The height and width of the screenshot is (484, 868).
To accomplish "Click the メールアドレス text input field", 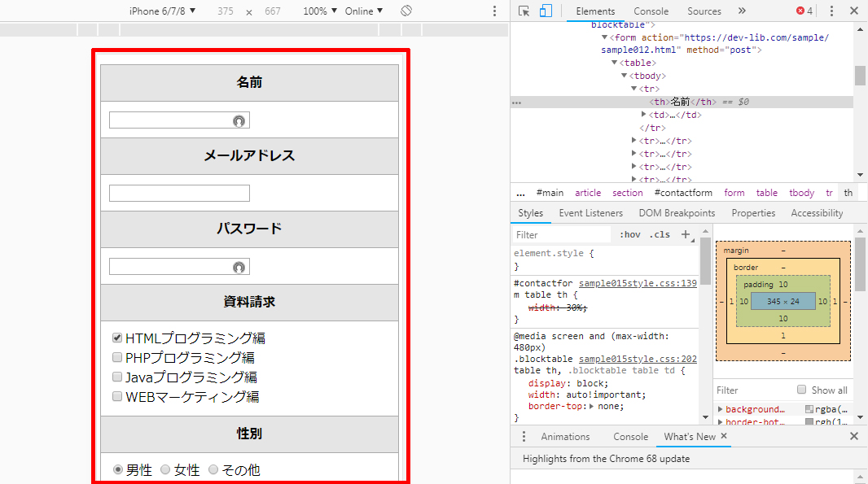I will [x=179, y=194].
